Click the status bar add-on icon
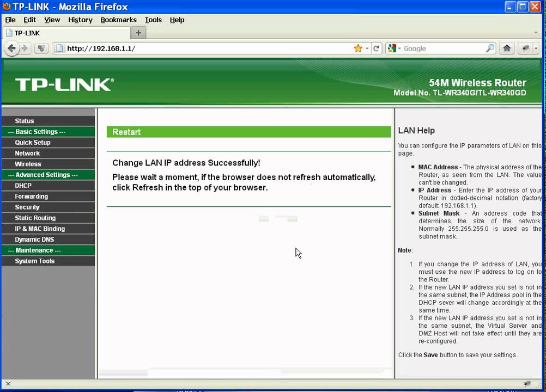The width and height of the screenshot is (546, 392). [x=527, y=383]
